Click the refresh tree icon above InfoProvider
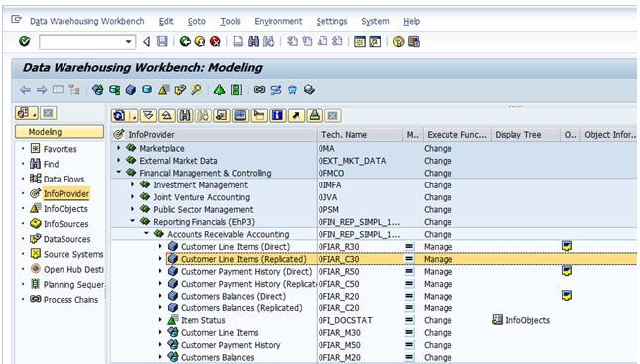The height and width of the screenshot is (364, 640). coord(119,116)
